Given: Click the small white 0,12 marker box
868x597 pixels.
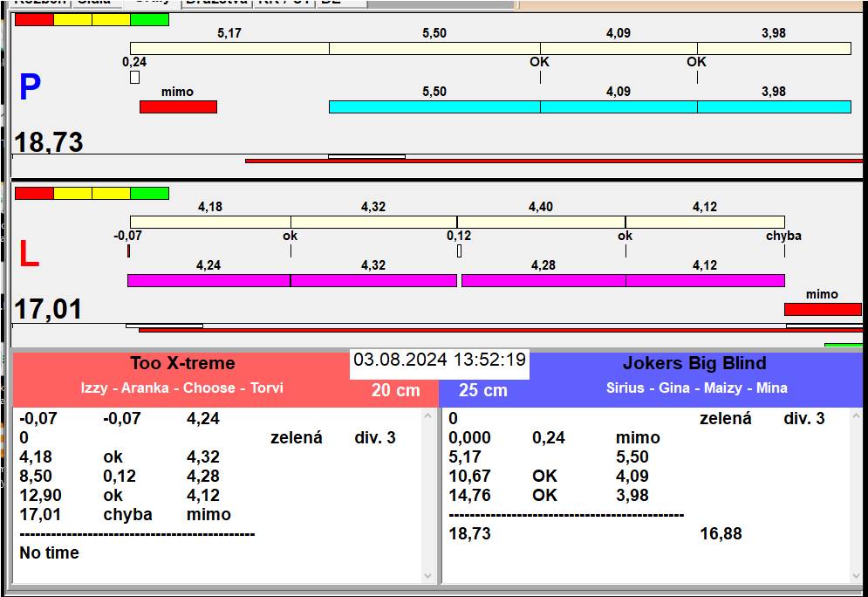Looking at the screenshot, I should (x=459, y=251).
